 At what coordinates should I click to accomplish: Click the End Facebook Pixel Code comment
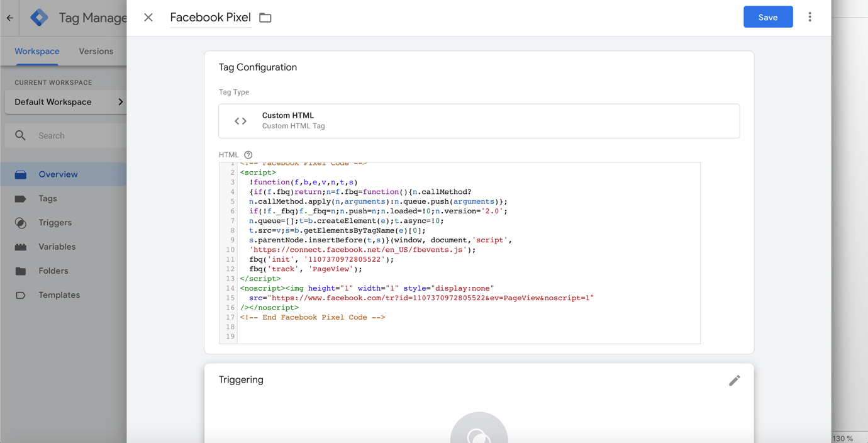[x=313, y=317]
